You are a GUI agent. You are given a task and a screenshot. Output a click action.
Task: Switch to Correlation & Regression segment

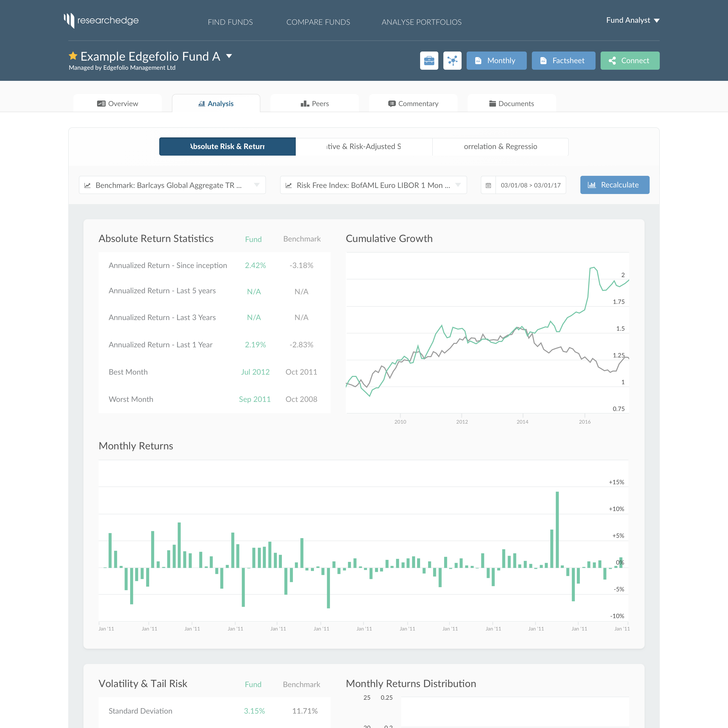(500, 147)
